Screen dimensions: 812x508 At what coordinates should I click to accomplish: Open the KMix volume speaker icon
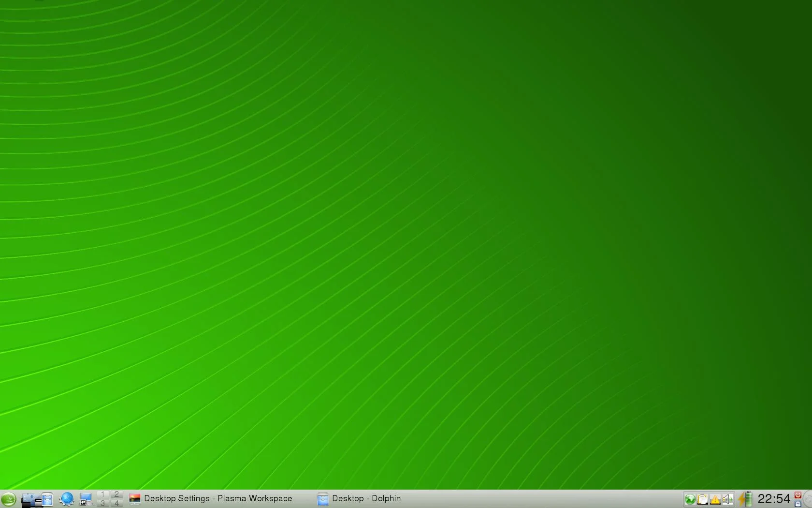(x=727, y=499)
